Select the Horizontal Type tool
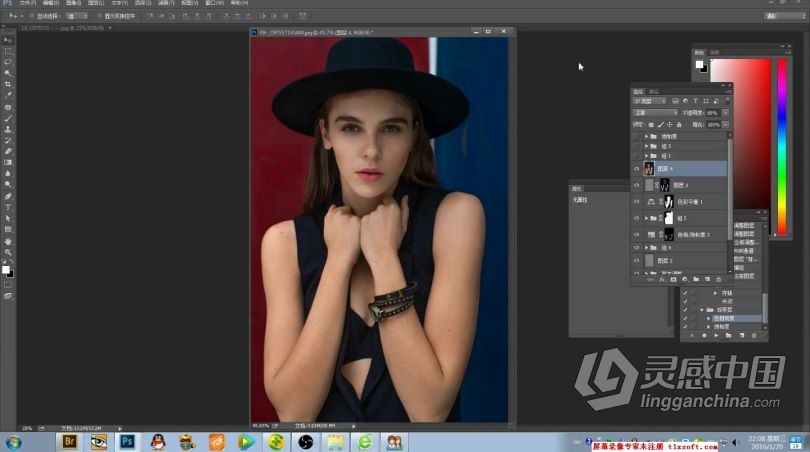Viewport: 810px width, 452px height. tap(8, 207)
